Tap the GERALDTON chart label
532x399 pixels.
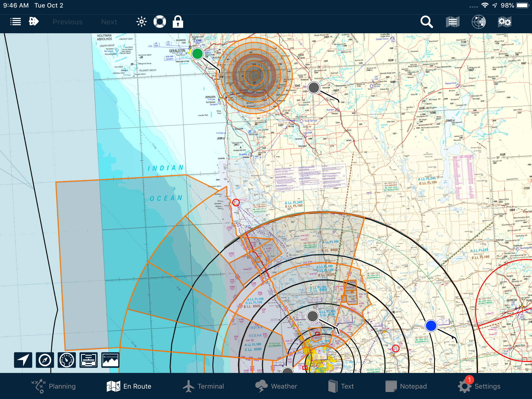(177, 51)
